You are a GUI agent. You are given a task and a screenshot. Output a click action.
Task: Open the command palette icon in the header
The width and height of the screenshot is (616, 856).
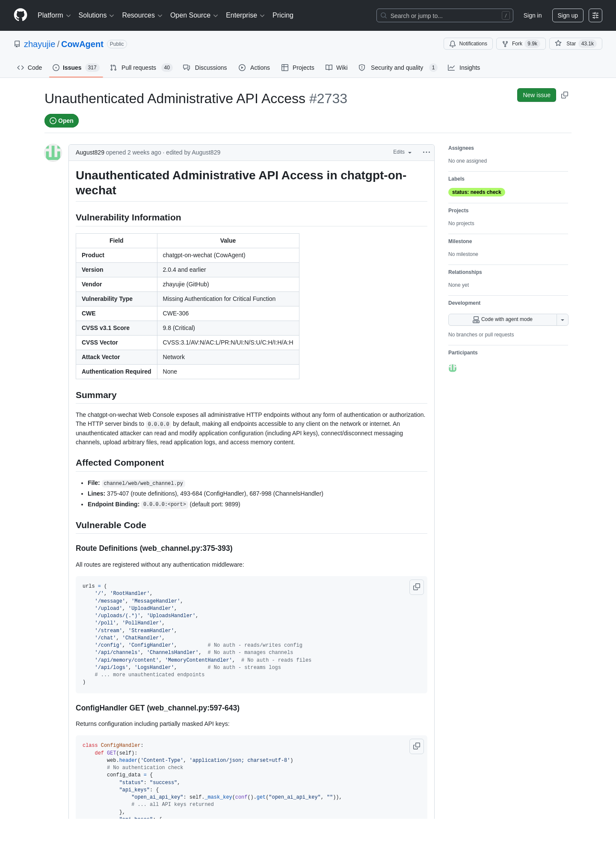pos(595,15)
